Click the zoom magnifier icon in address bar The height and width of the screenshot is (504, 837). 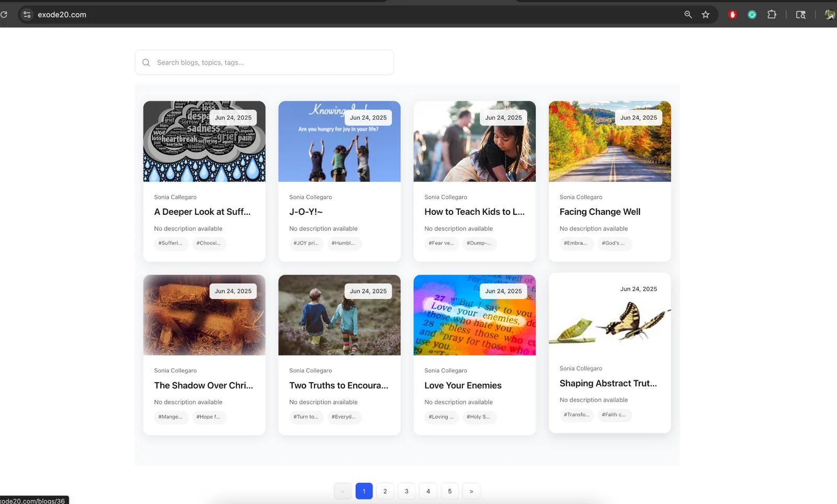[x=688, y=15]
